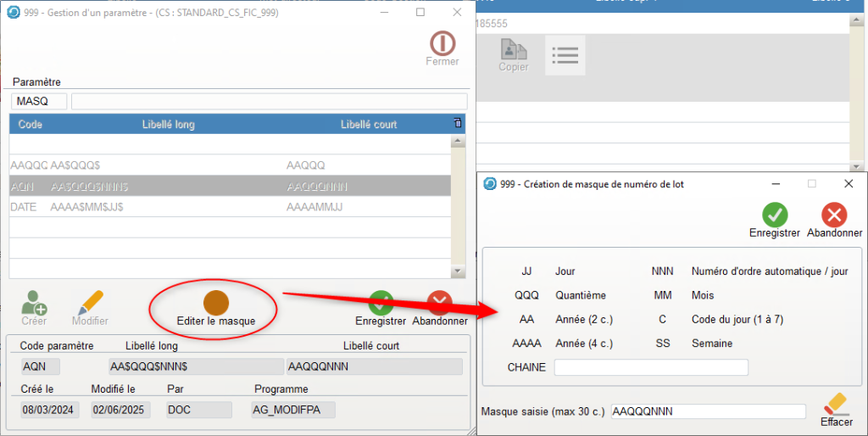This screenshot has height=436, width=868.
Task: Open Editer le masque
Action: tap(215, 303)
